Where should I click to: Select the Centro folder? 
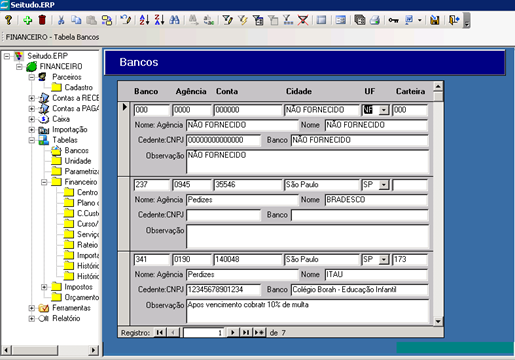[87, 192]
